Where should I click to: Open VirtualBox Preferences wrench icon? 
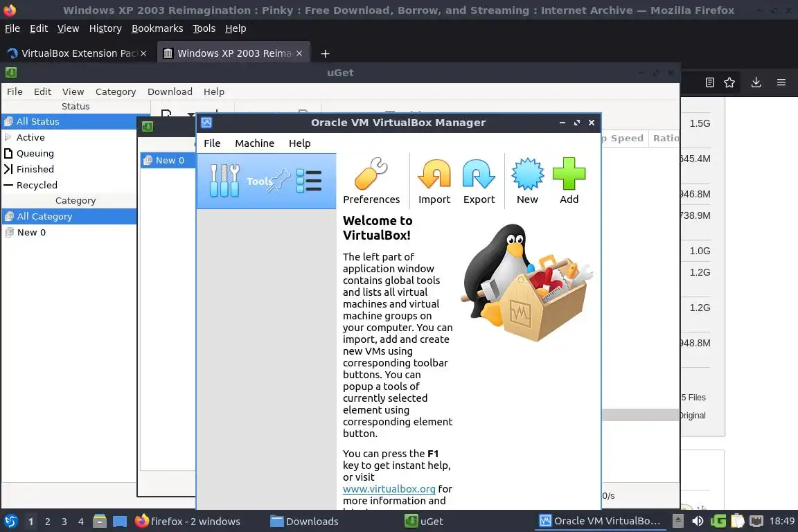pos(371,181)
